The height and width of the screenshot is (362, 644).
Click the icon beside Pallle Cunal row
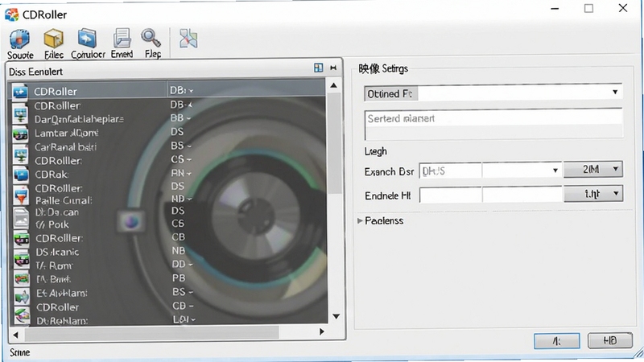point(21,195)
